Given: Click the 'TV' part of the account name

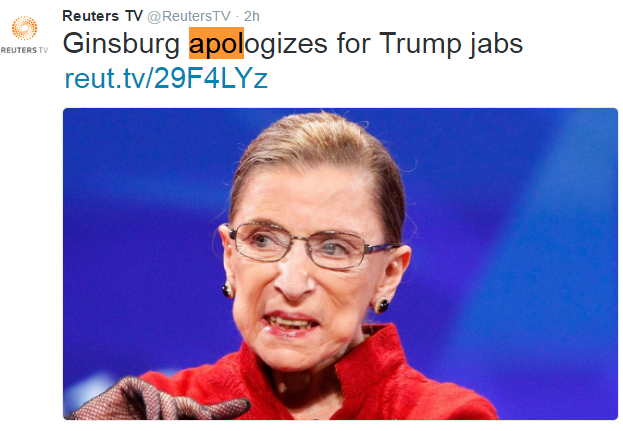Looking at the screenshot, I should coord(134,16).
